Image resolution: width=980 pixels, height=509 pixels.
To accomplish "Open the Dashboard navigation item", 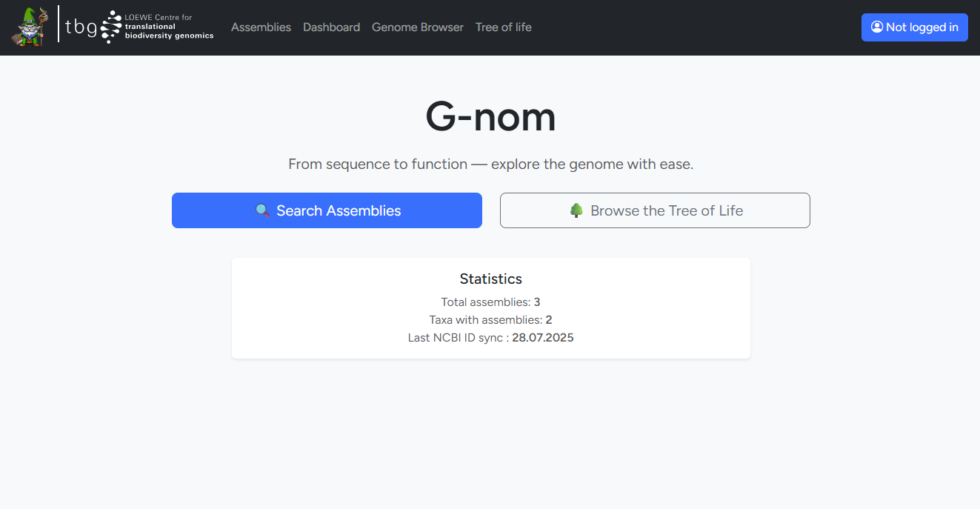I will 331,27.
